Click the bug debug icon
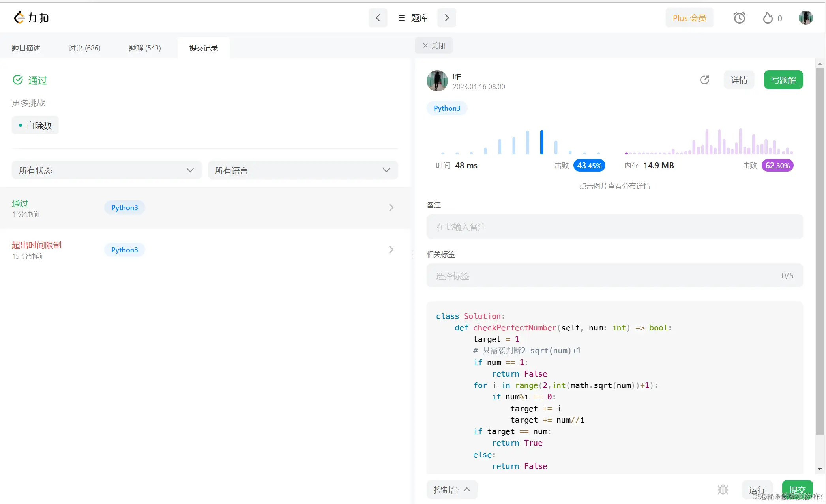Screen dimensions: 826x504 pyautogui.click(x=723, y=489)
